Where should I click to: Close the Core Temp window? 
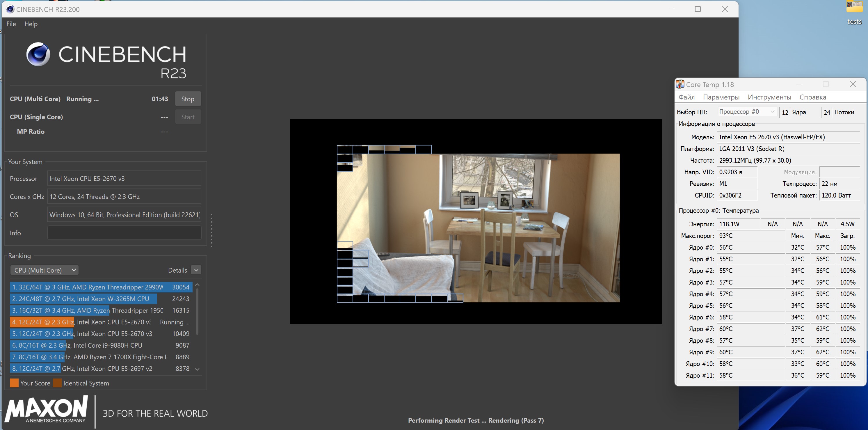coord(853,84)
